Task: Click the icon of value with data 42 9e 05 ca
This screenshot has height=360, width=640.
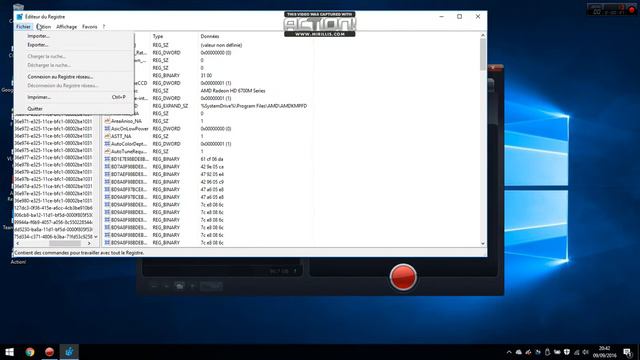Action: tap(107, 167)
